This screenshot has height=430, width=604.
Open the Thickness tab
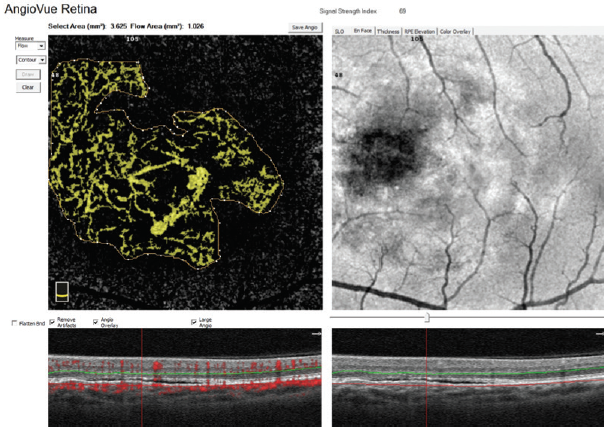pyautogui.click(x=388, y=31)
